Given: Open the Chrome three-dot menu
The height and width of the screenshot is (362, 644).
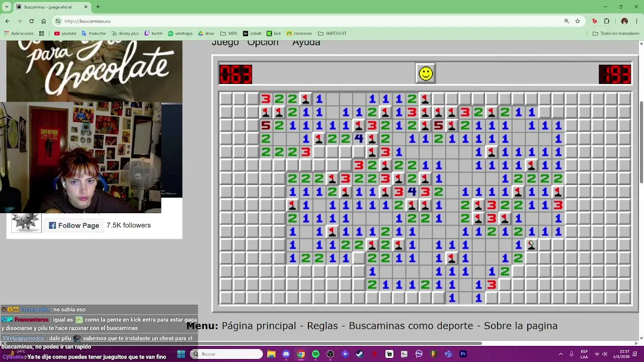Looking at the screenshot, I should point(636,21).
